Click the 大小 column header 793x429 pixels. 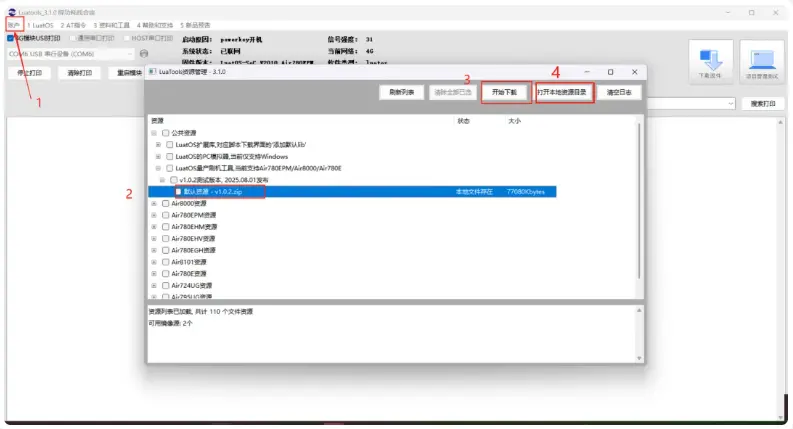point(514,121)
